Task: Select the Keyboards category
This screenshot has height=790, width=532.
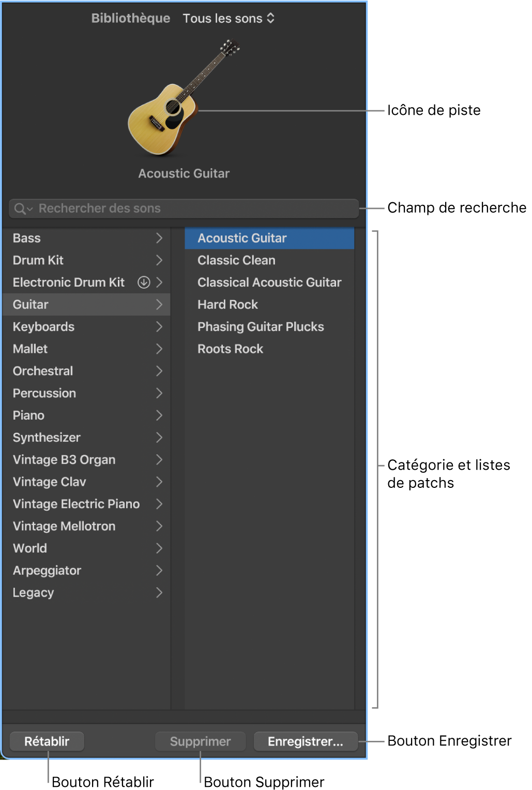Action: (86, 327)
